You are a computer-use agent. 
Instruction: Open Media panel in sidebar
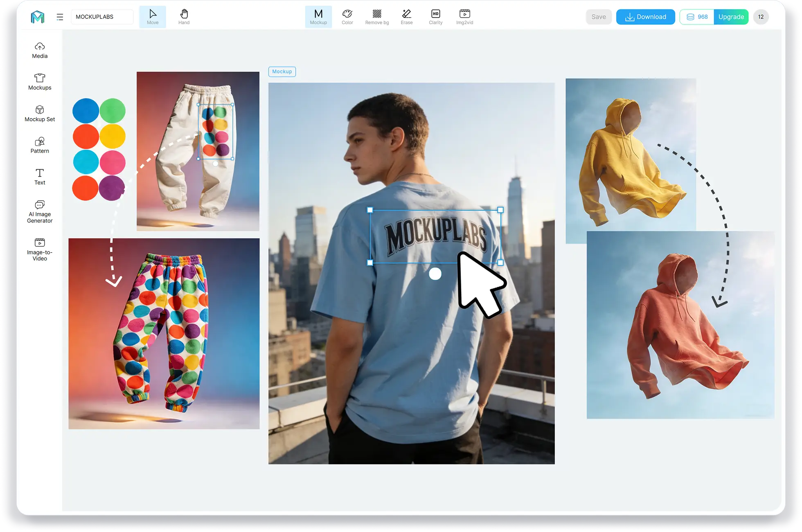click(x=40, y=50)
